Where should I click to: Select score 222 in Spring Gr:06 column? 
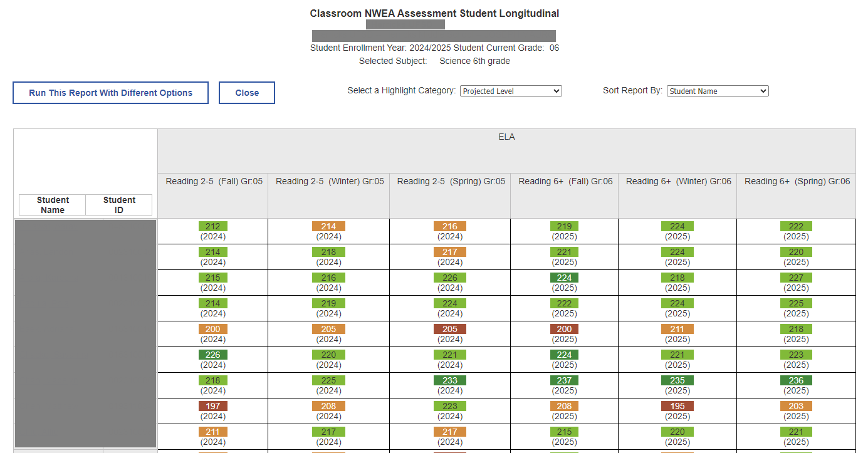(x=796, y=226)
